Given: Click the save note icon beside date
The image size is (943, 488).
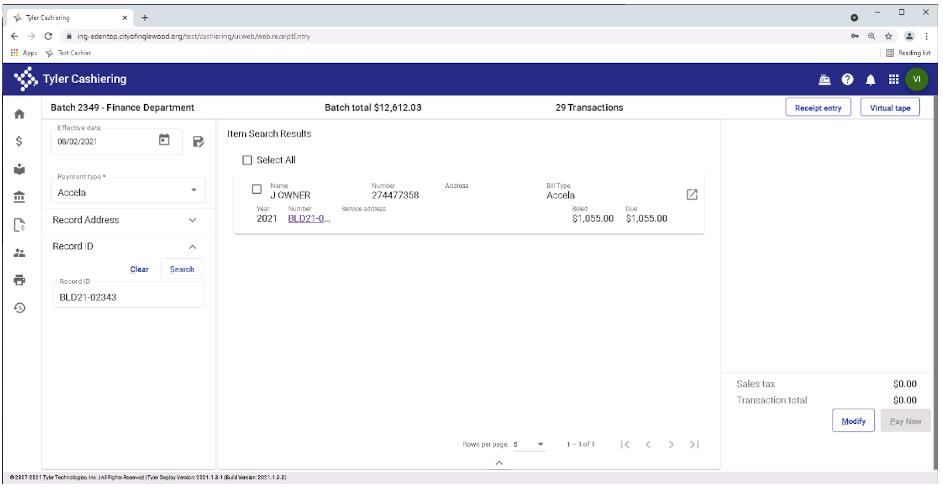Looking at the screenshot, I should coord(198,141).
